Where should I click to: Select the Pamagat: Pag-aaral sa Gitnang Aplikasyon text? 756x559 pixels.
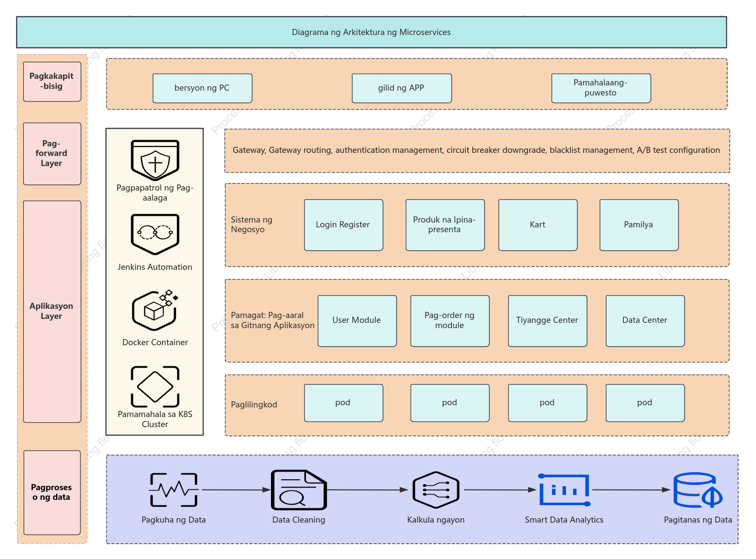click(273, 320)
